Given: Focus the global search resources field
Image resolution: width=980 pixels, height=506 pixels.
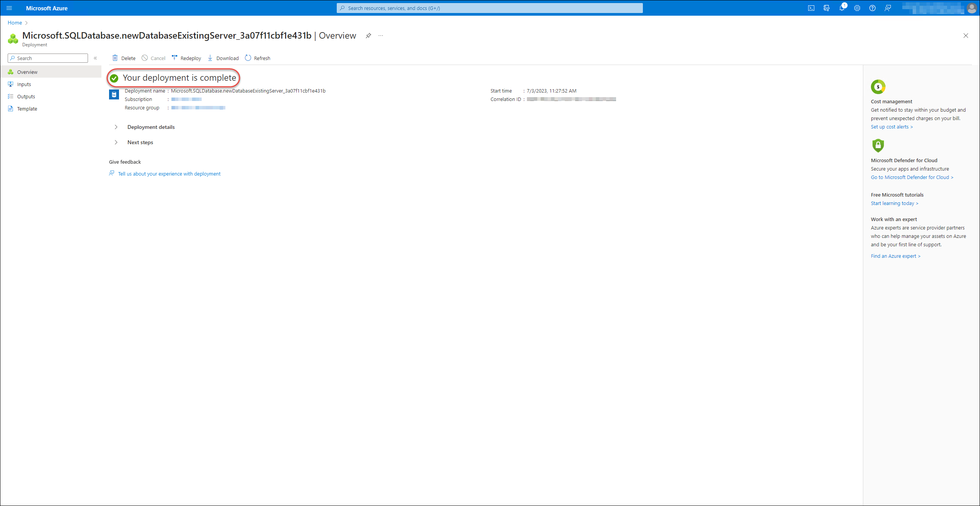Looking at the screenshot, I should click(x=489, y=8).
